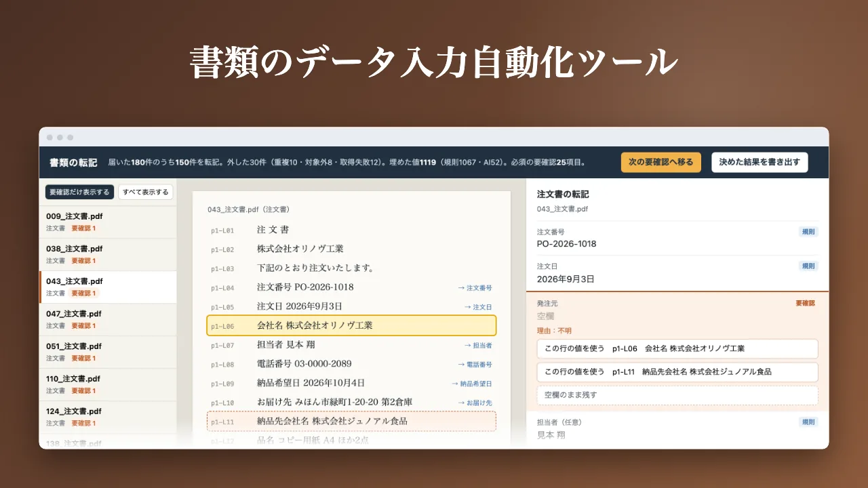This screenshot has height=488, width=868.
Task: Click the 担当者 value 見本 翔 in right panel
Action: (551, 435)
